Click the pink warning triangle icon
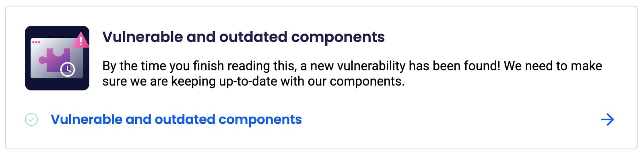 [x=81, y=40]
